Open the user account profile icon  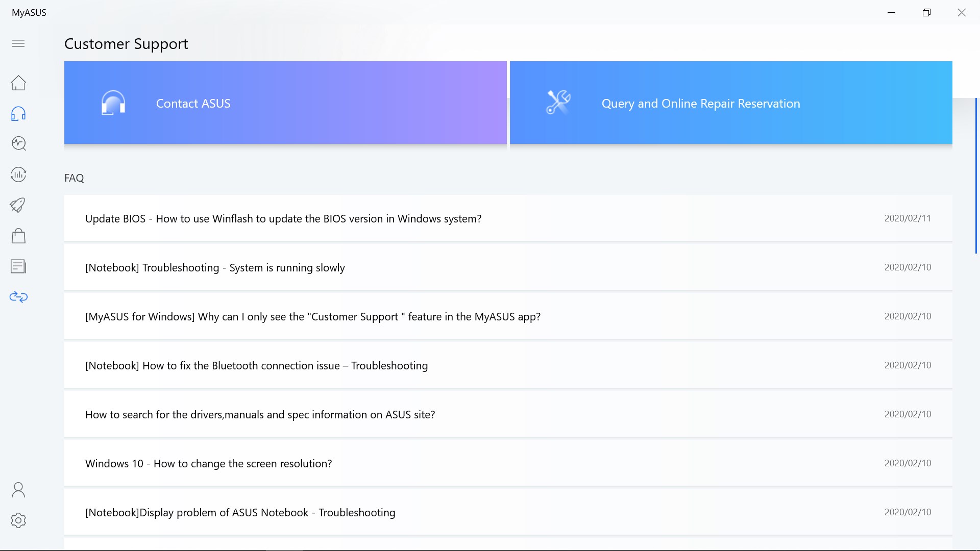click(18, 490)
